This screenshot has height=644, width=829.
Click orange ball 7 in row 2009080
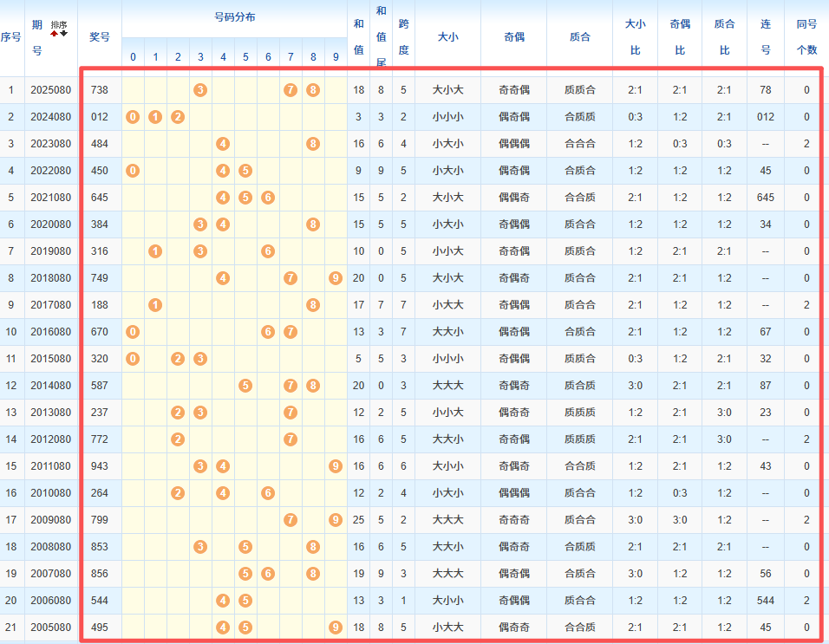coord(290,520)
